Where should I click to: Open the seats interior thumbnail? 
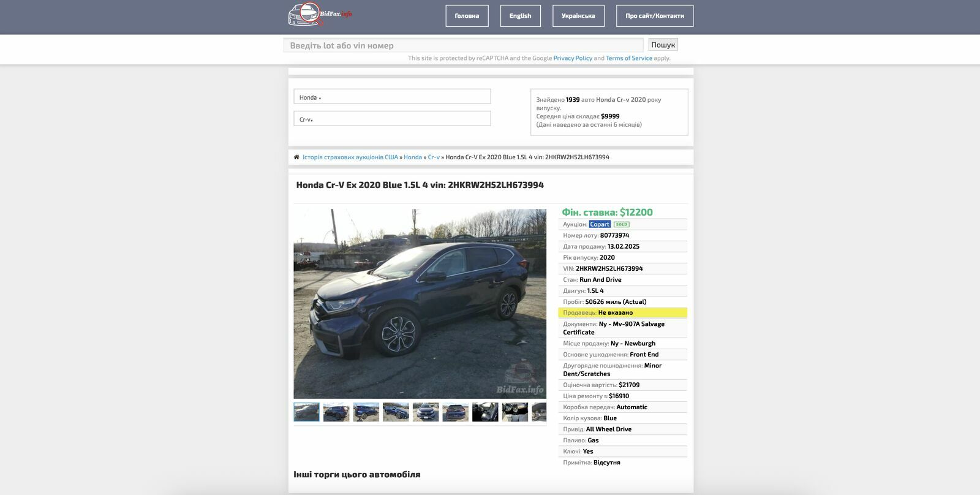point(485,412)
